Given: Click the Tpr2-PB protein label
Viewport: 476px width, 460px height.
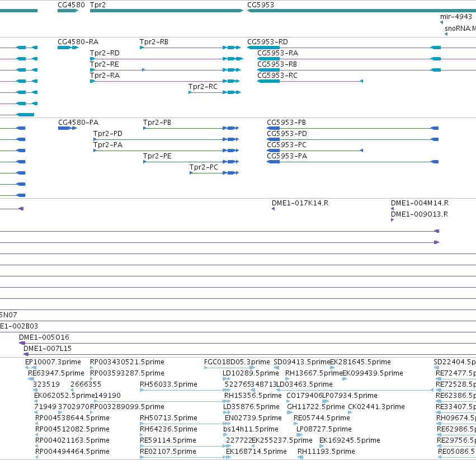Looking at the screenshot, I should click(157, 123).
